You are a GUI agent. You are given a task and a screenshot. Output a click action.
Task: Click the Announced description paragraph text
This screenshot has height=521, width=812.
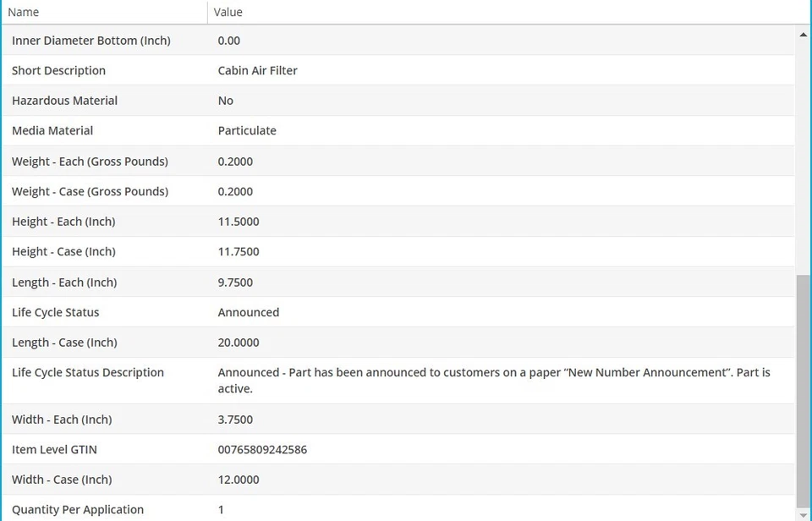tap(494, 380)
